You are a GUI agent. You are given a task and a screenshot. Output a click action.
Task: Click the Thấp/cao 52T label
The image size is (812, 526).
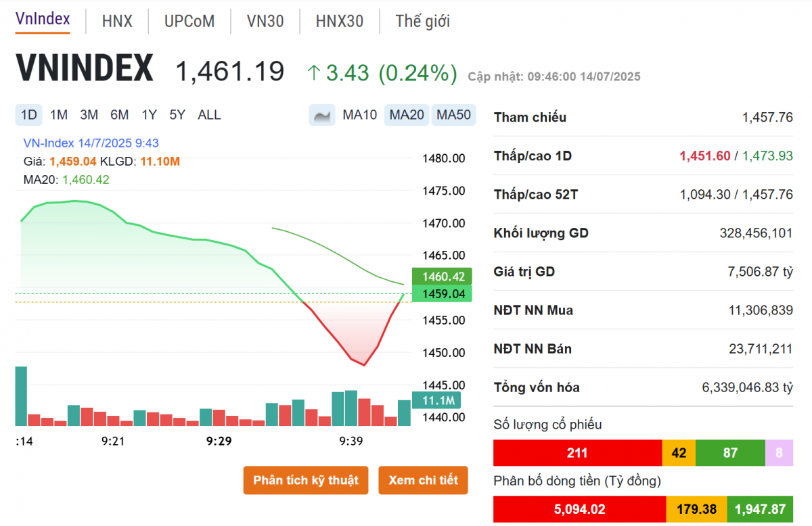coord(536,195)
